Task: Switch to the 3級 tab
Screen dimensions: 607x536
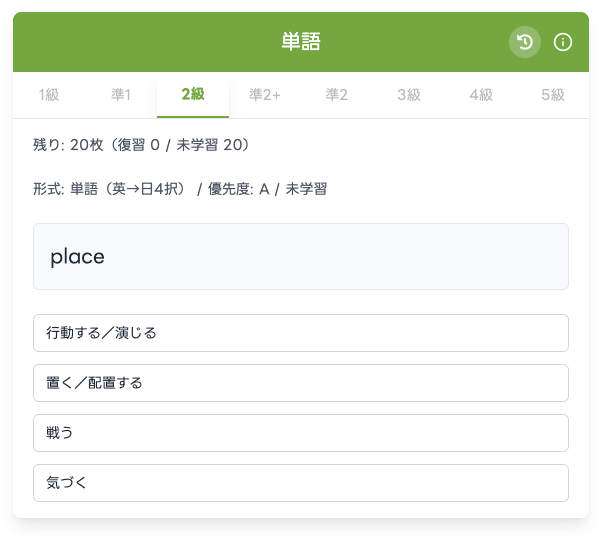Action: coord(408,95)
